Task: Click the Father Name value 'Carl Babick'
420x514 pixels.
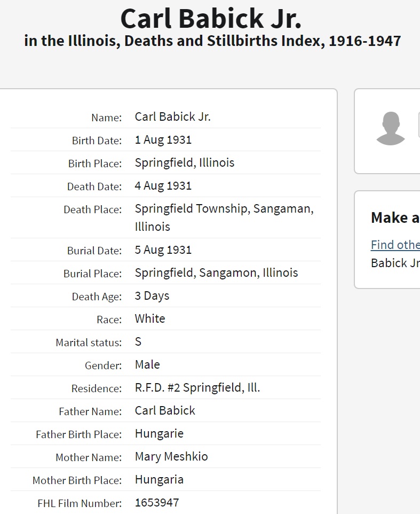Action: click(165, 411)
